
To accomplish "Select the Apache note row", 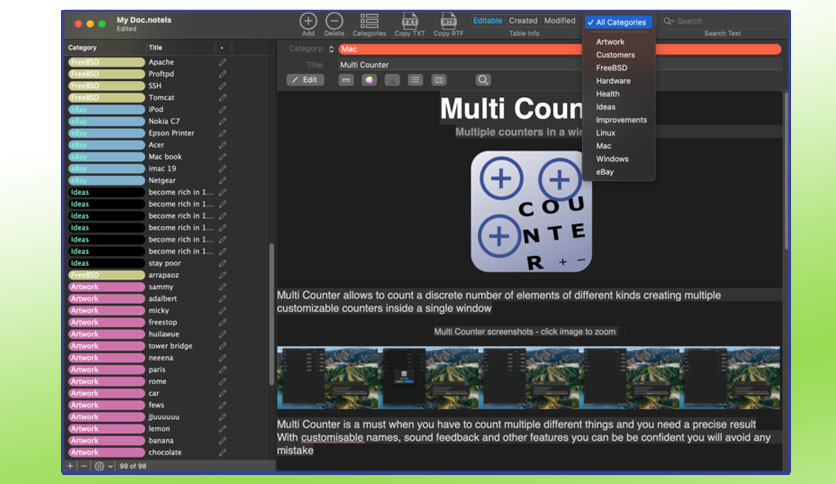I will (168, 62).
